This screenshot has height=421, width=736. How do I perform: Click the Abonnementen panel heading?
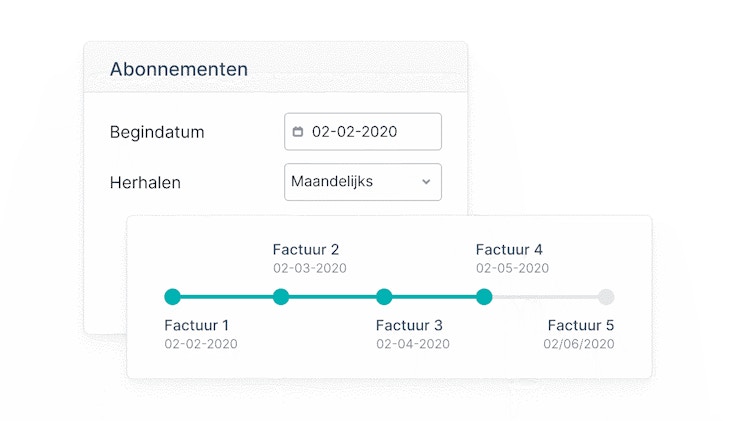pyautogui.click(x=179, y=69)
